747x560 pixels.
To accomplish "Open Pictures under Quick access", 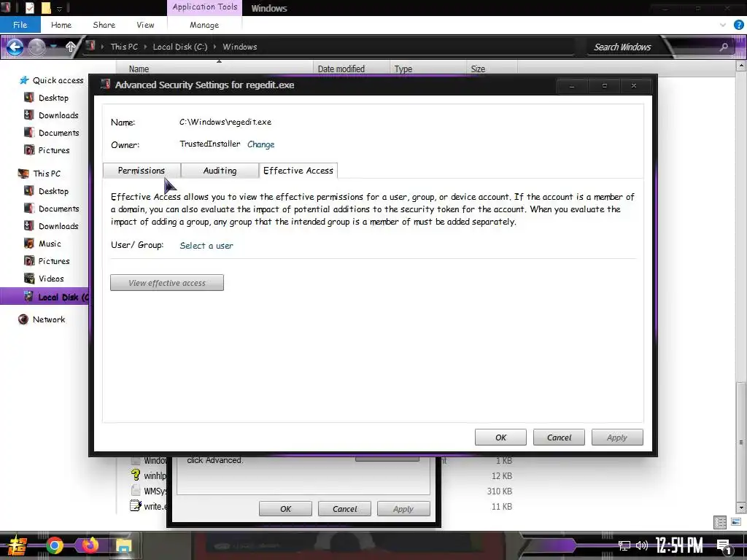I will (54, 150).
